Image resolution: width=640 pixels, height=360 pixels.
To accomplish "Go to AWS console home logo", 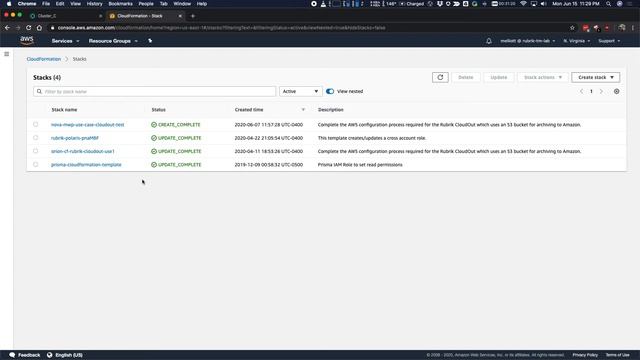I will [27, 40].
